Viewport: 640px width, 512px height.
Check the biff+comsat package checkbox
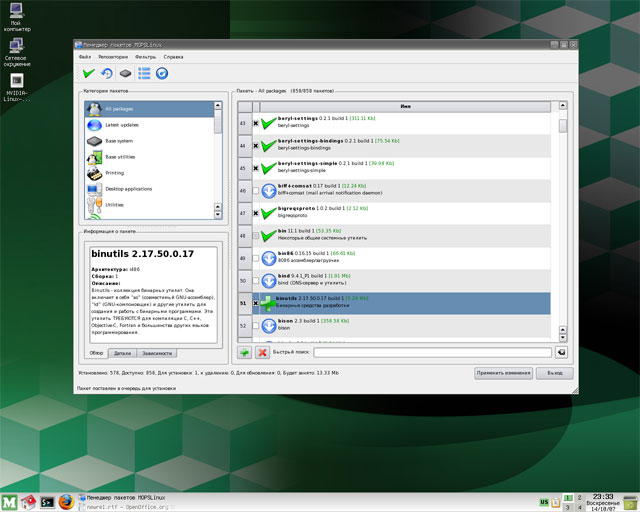tap(256, 191)
